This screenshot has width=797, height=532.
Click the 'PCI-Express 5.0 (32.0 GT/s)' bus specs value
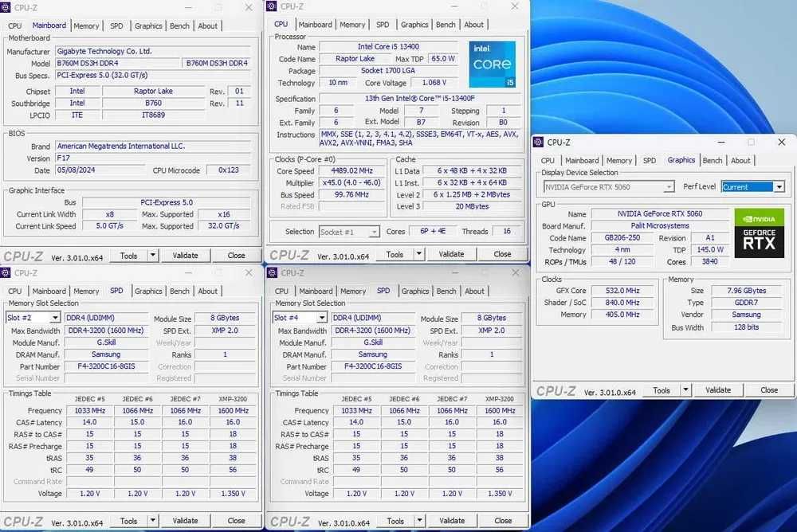pyautogui.click(x=153, y=75)
